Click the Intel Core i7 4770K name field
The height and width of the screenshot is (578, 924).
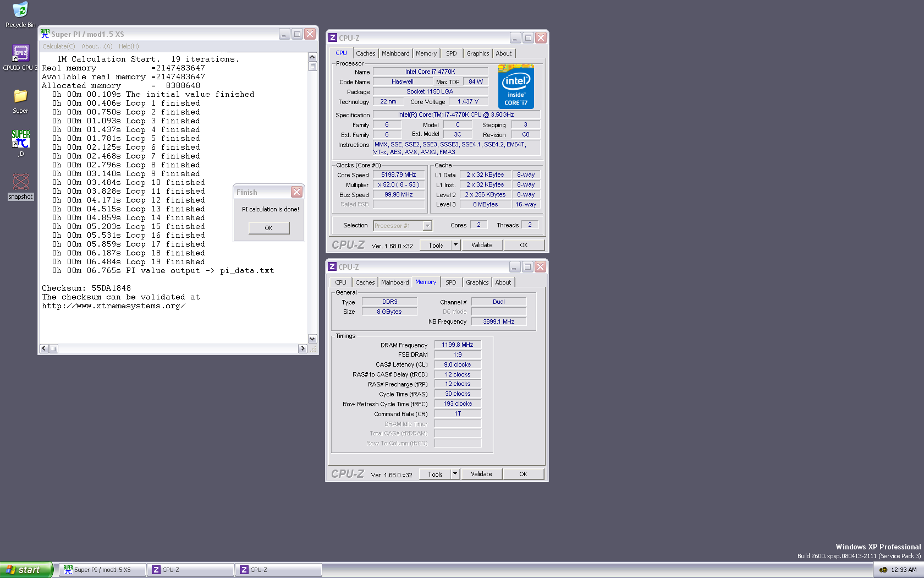pos(430,72)
